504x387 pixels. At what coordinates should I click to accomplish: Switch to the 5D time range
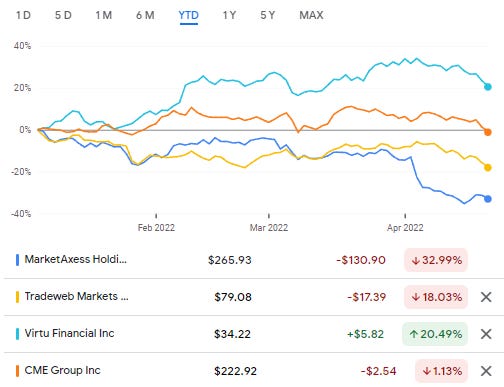(x=63, y=15)
